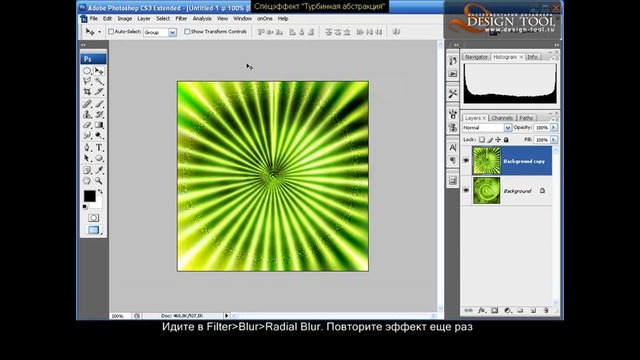Viewport: 640px width, 360px height.
Task: Hide the Background copy layer
Action: coord(466,161)
